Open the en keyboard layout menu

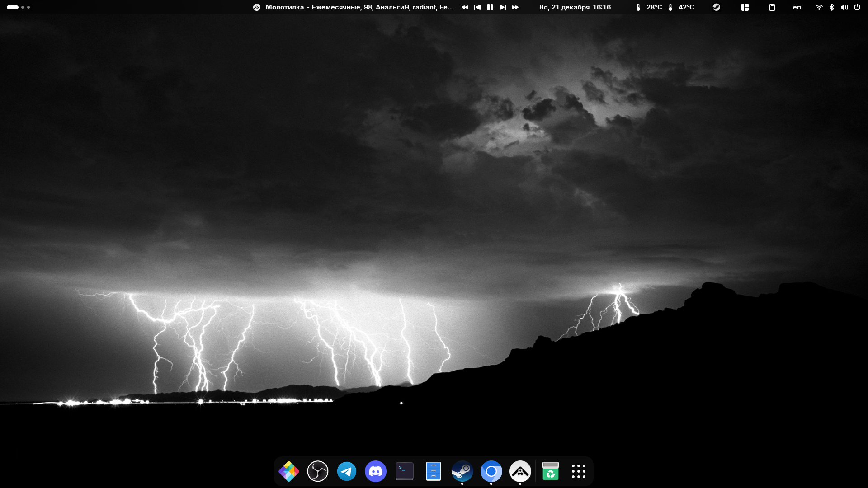point(797,7)
